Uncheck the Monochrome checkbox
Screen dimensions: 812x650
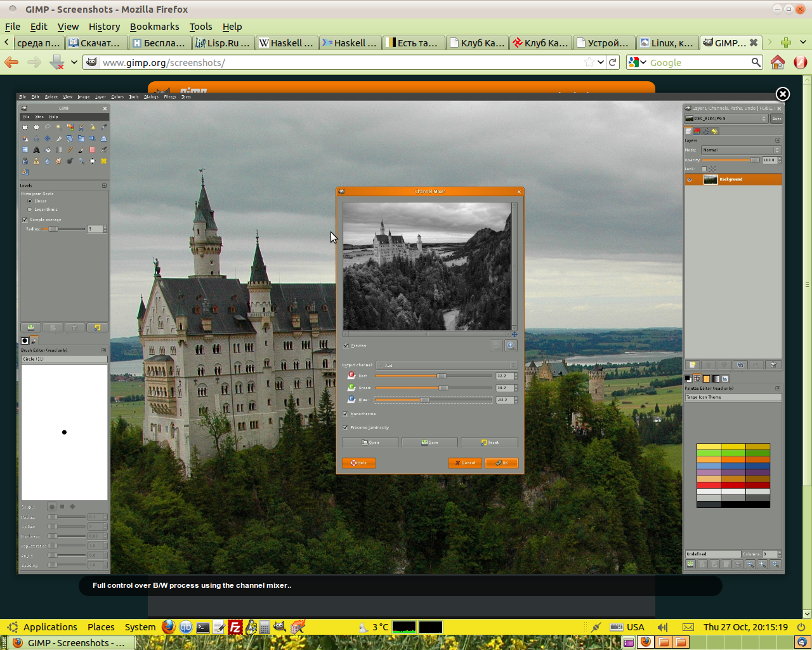(x=346, y=414)
